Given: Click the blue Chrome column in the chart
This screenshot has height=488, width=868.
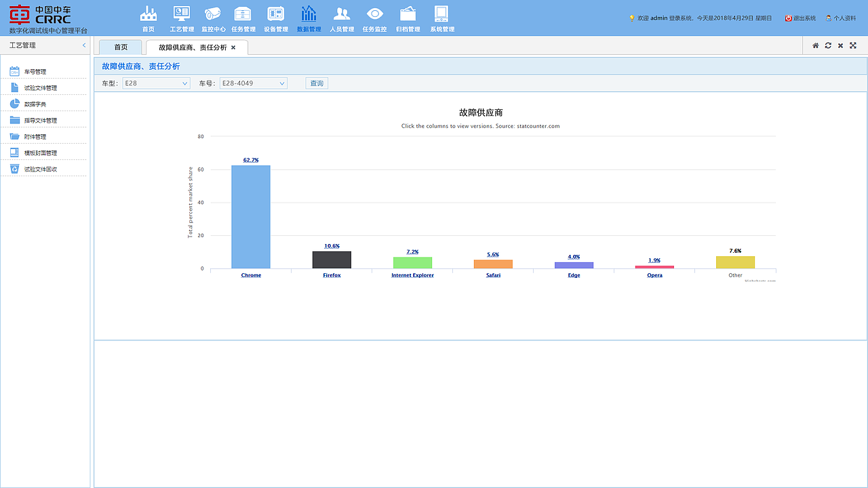Looking at the screenshot, I should click(251, 217).
